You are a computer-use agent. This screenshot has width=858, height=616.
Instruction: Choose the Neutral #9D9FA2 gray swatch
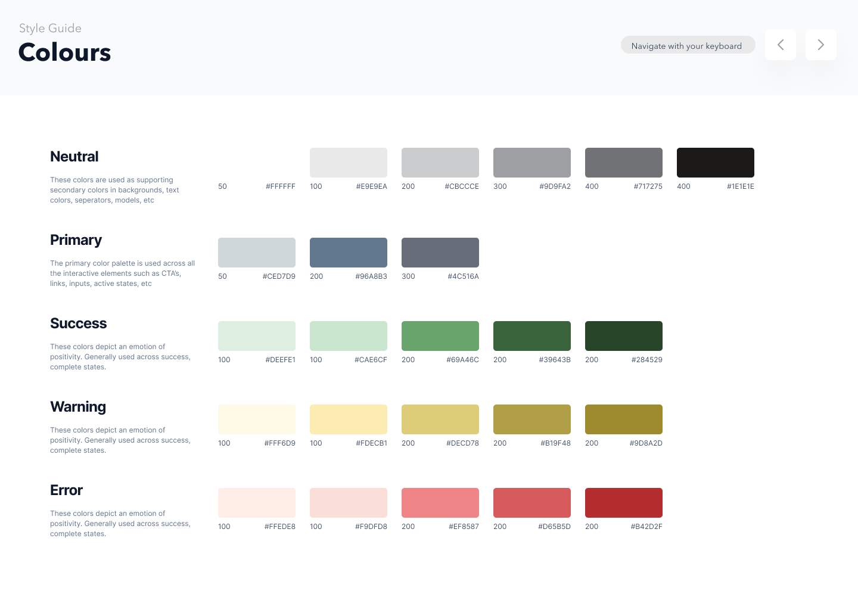tap(531, 163)
